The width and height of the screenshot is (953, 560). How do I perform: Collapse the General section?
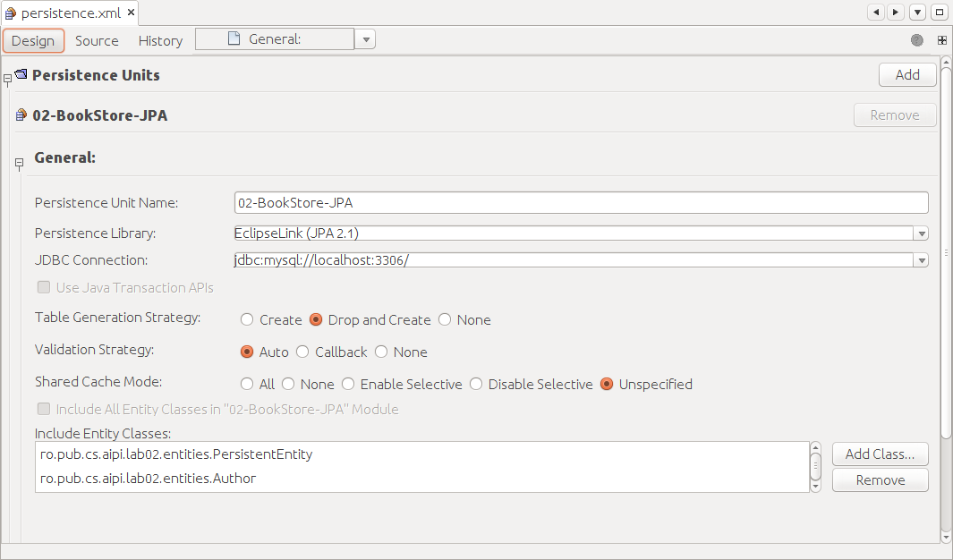19,163
